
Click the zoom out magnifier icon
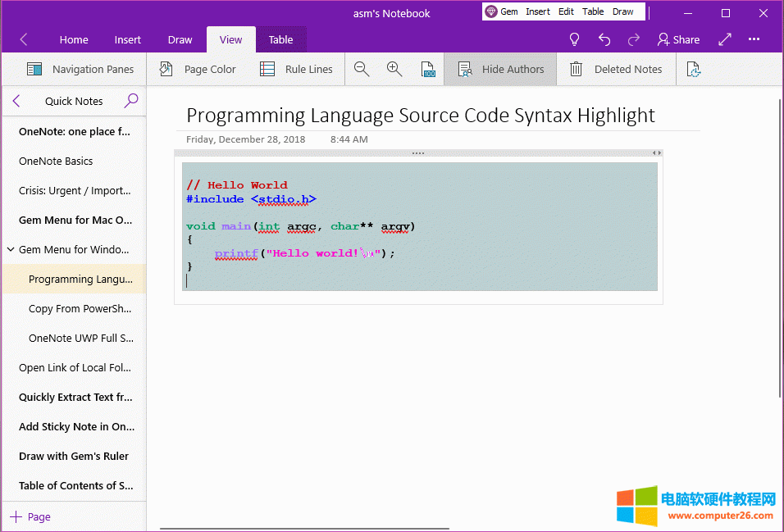(x=362, y=70)
